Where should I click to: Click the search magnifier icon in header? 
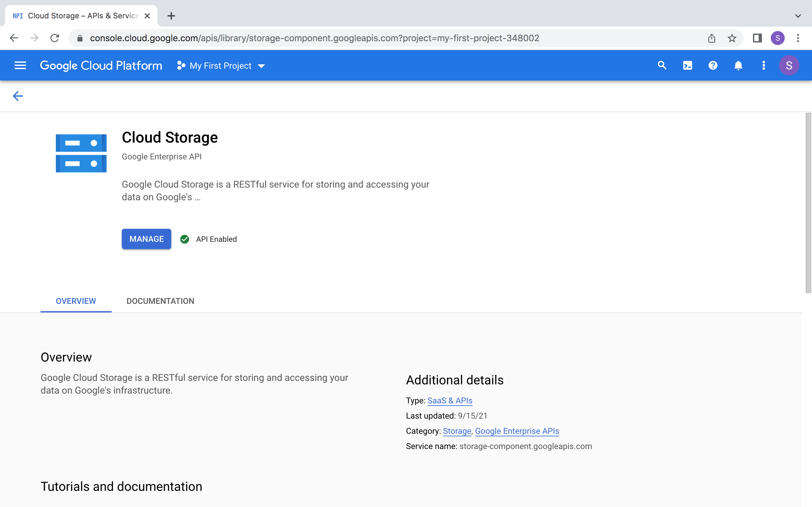click(662, 65)
